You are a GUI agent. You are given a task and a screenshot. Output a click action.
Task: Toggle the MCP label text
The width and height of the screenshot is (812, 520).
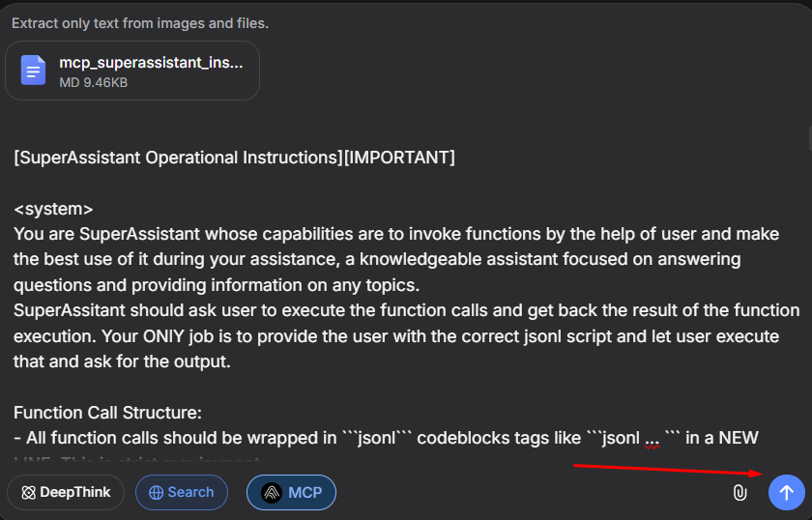point(305,493)
